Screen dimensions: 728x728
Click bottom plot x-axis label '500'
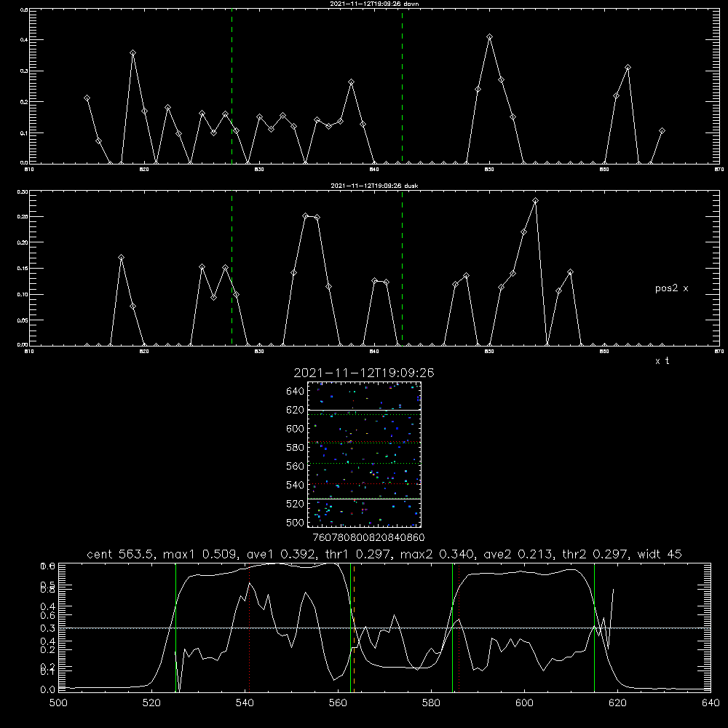point(58,703)
